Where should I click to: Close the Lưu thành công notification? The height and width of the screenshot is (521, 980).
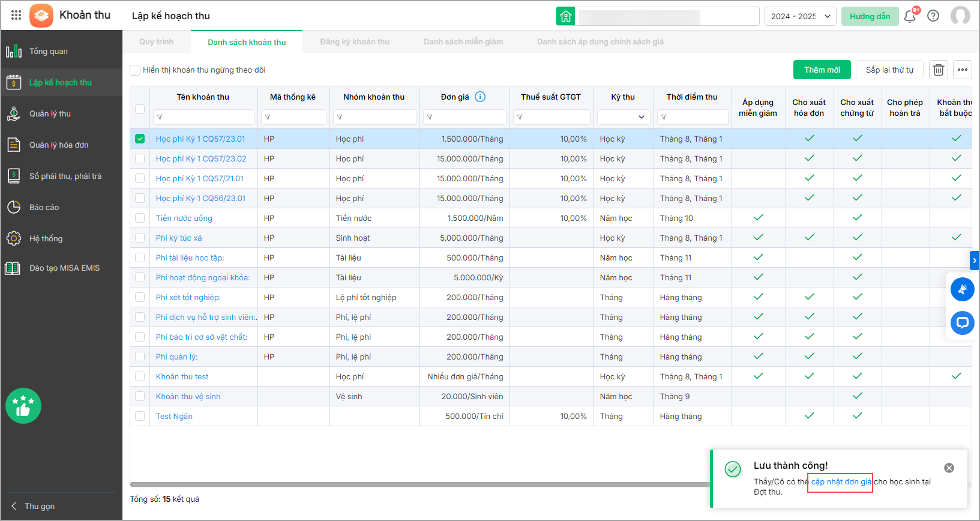click(x=949, y=468)
